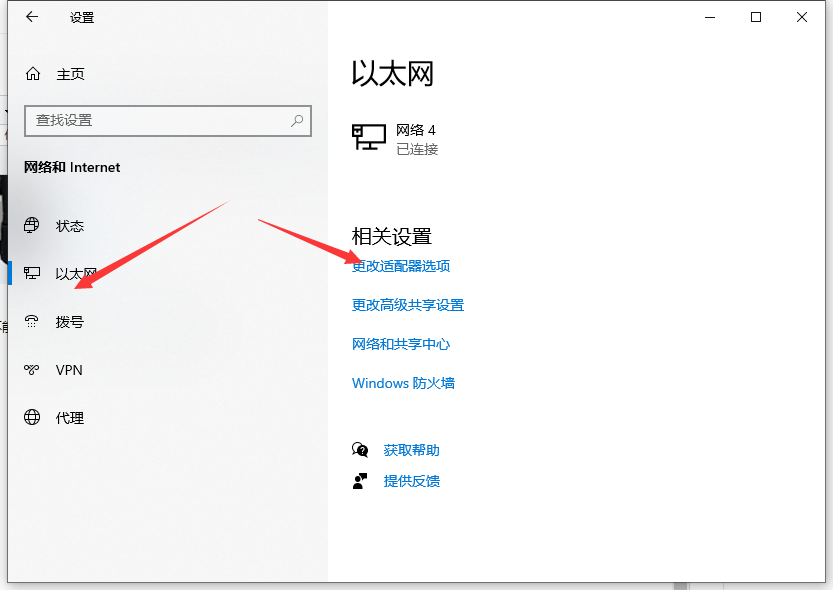Select the 状态 (Status) sidebar icon

[x=34, y=226]
